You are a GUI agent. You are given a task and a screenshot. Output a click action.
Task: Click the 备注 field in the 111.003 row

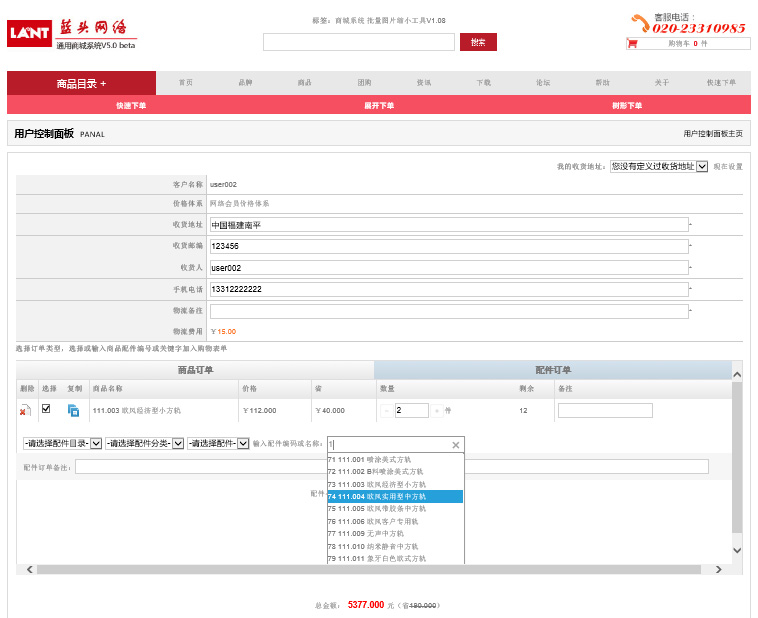coord(605,411)
